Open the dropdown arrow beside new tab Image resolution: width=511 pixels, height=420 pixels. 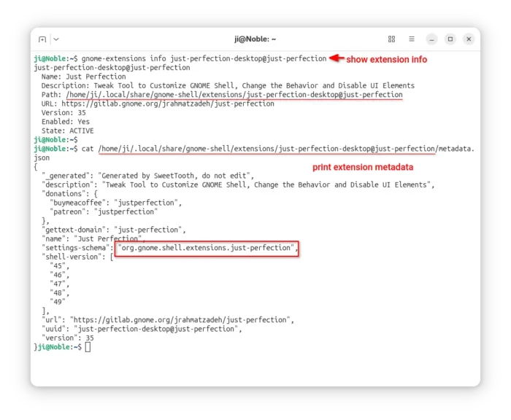[56, 39]
